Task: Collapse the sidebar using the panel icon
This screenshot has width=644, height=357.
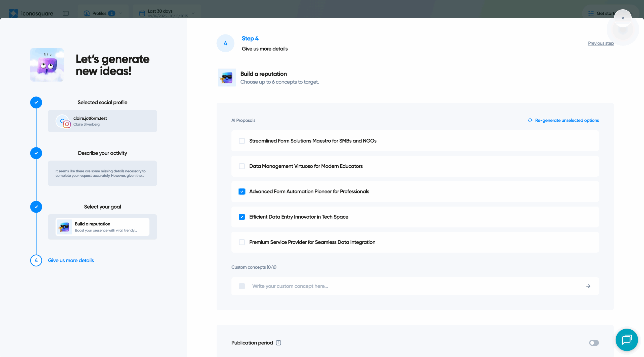Action: point(66,13)
